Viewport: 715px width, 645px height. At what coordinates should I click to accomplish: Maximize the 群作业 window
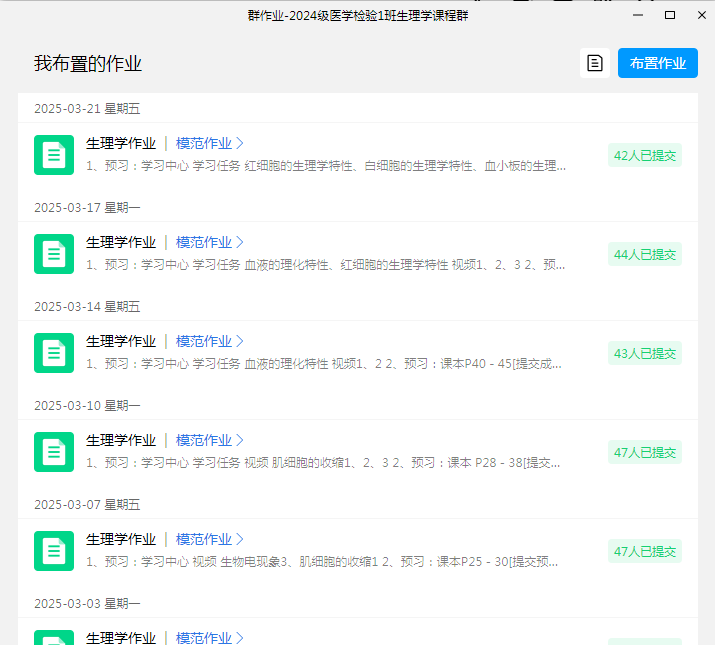coord(670,15)
